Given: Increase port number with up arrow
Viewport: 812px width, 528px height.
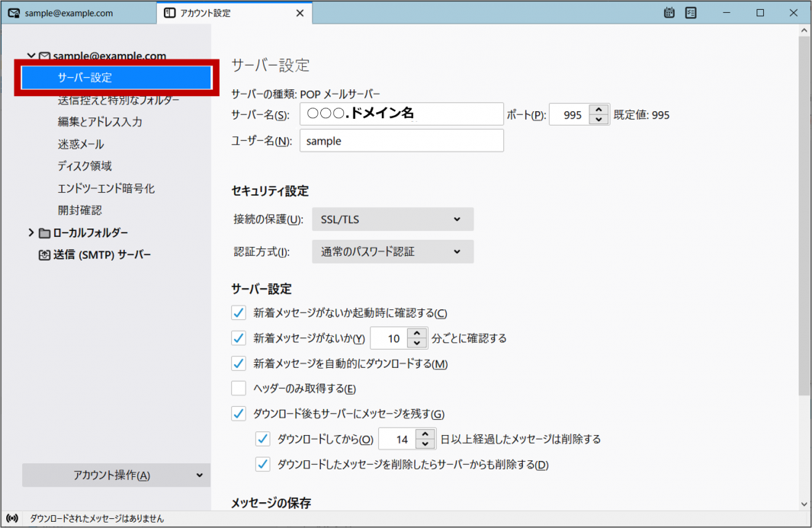Looking at the screenshot, I should [599, 110].
